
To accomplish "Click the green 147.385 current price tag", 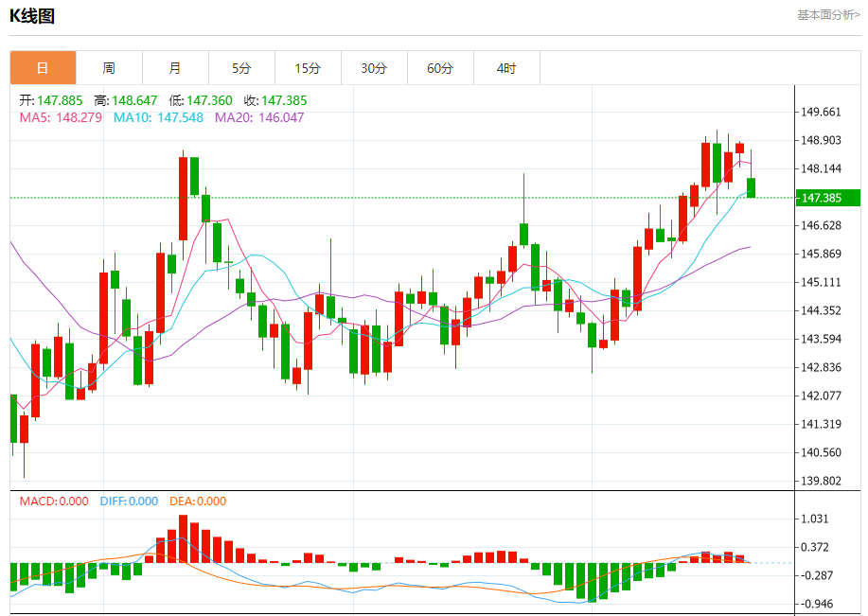I will (x=827, y=198).
